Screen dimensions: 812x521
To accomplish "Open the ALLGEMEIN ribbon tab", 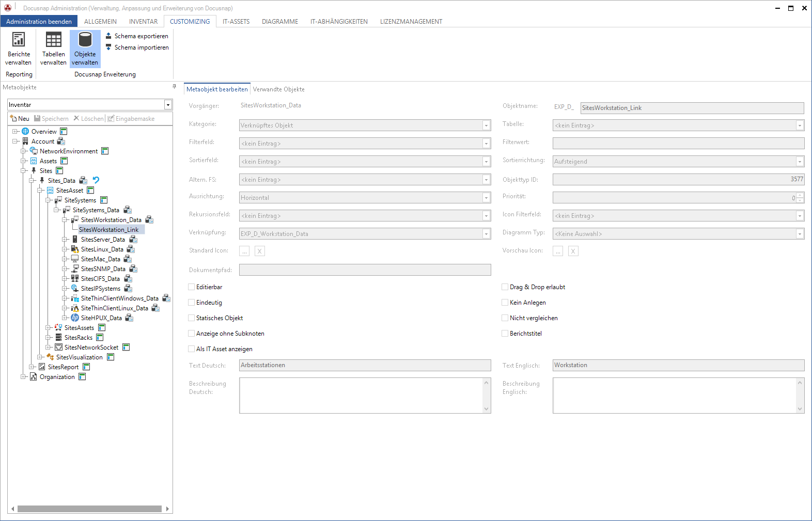I will tap(100, 22).
